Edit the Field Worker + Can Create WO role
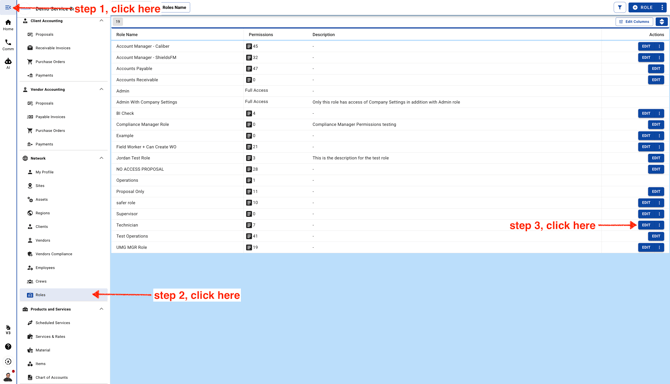 point(646,147)
